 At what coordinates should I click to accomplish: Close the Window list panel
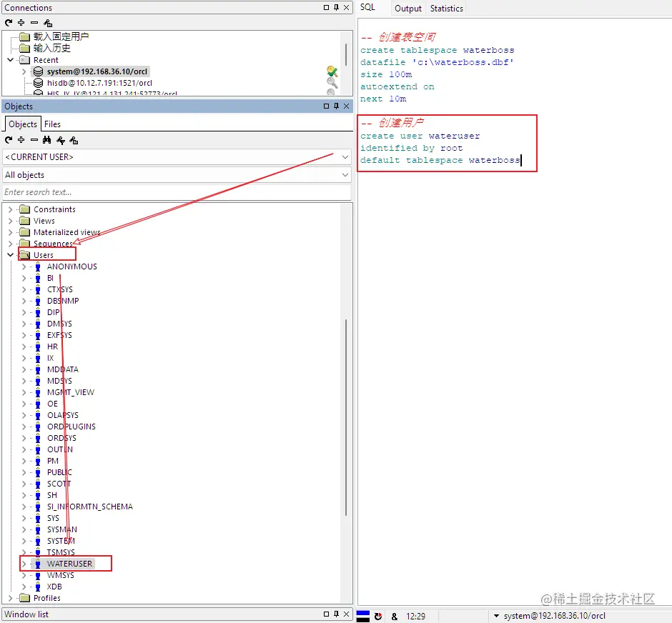coord(346,614)
